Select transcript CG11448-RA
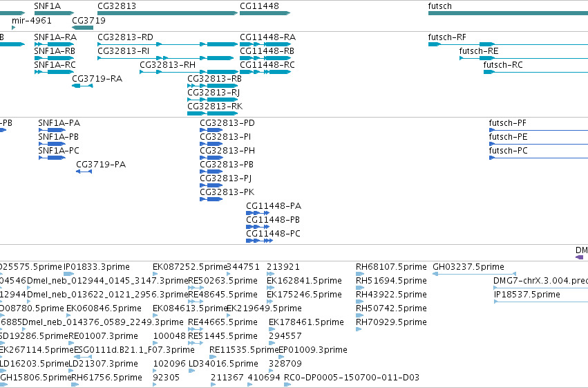Screen dimensions: 588x388 pos(265,44)
